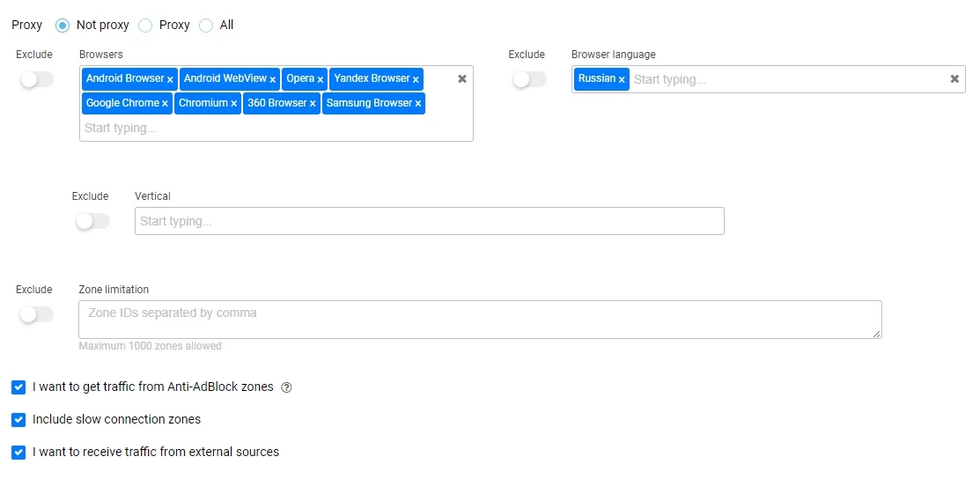
Task: Remove the Yandex Browser tag
Action: tap(416, 79)
